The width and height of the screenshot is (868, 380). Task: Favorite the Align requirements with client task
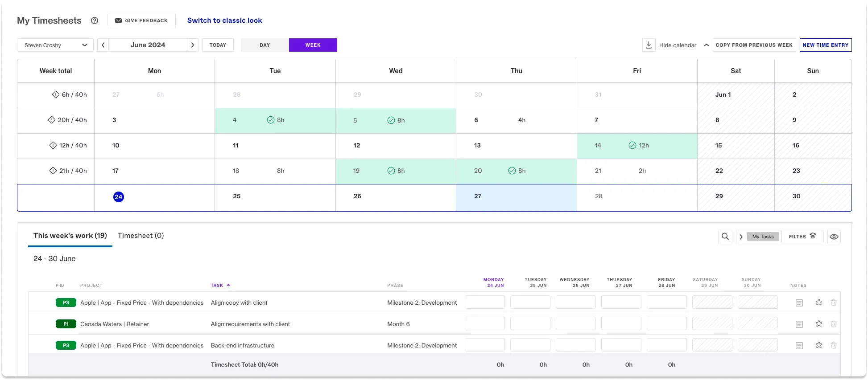pos(819,324)
